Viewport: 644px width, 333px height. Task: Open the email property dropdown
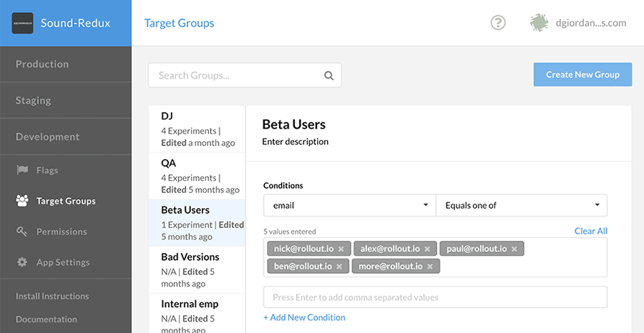(349, 206)
